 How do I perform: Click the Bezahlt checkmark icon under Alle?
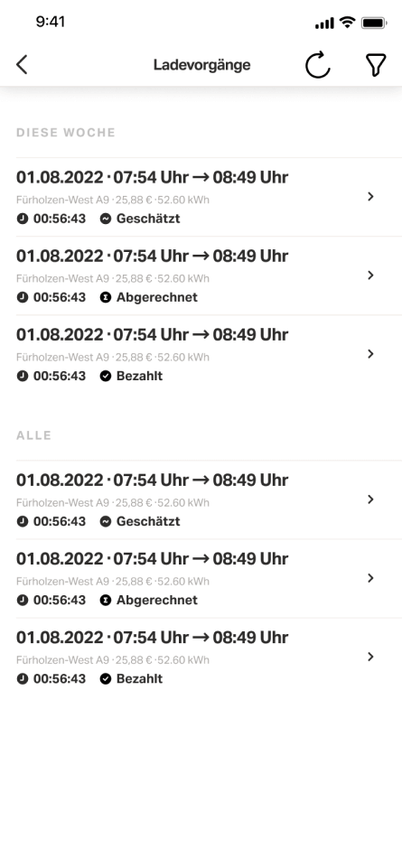105,678
